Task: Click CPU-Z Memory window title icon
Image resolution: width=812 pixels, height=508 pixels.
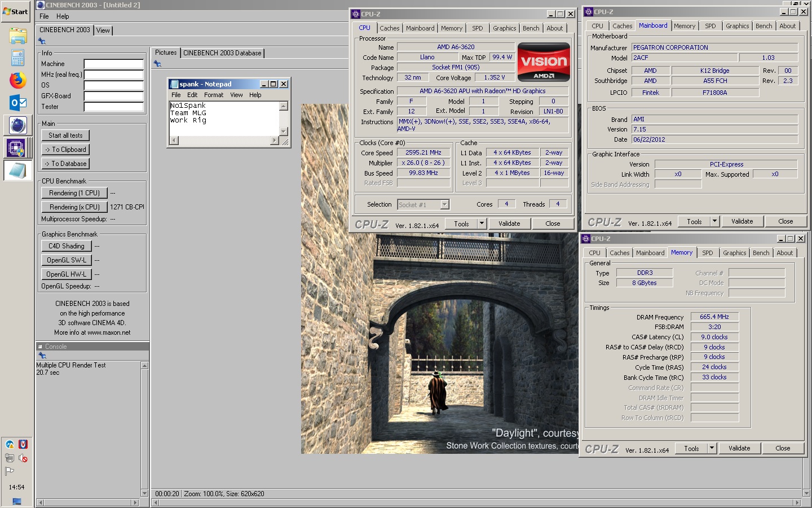Action: click(x=586, y=239)
